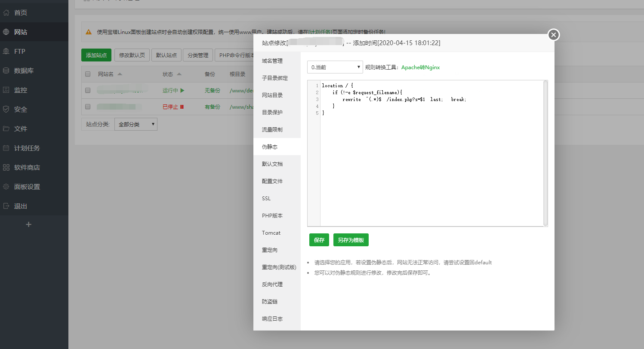Open the 目录保护 tab
This screenshot has width=644, height=349.
click(277, 113)
